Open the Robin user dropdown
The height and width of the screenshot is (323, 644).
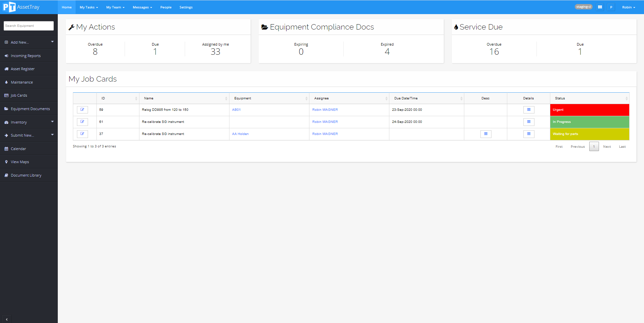628,7
